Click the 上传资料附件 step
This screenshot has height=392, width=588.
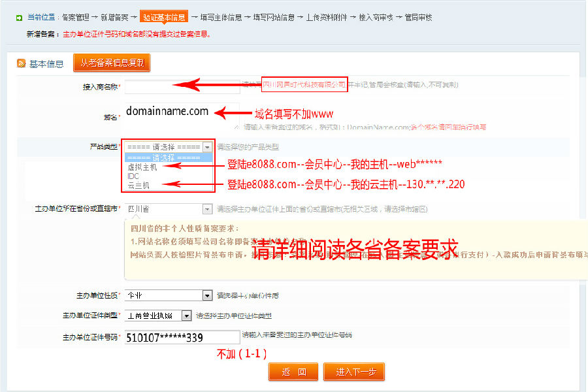[x=326, y=18]
